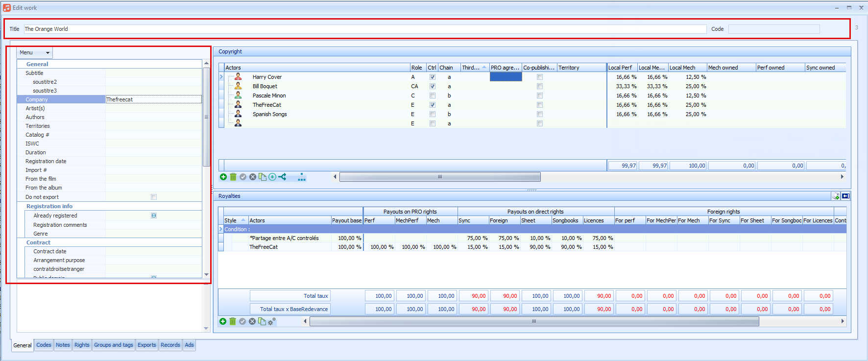Viewport: 868px width, 361px height.
Task: Click the split arrows icon in the Copyright toolbar
Action: [x=282, y=177]
